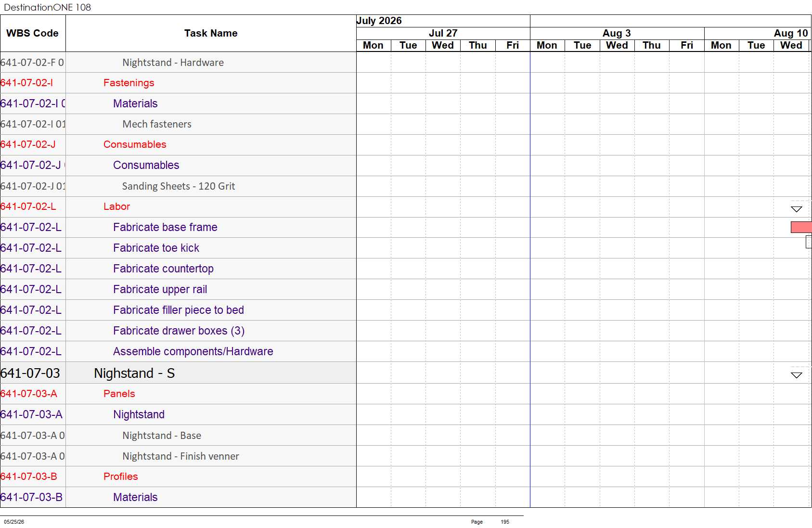Screen dimensions: 812x528
Task: Select the Jul 27 week header
Action: click(x=443, y=33)
